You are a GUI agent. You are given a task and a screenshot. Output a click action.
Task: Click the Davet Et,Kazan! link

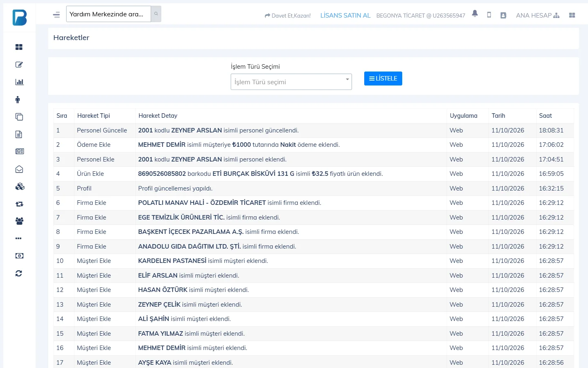pos(287,16)
